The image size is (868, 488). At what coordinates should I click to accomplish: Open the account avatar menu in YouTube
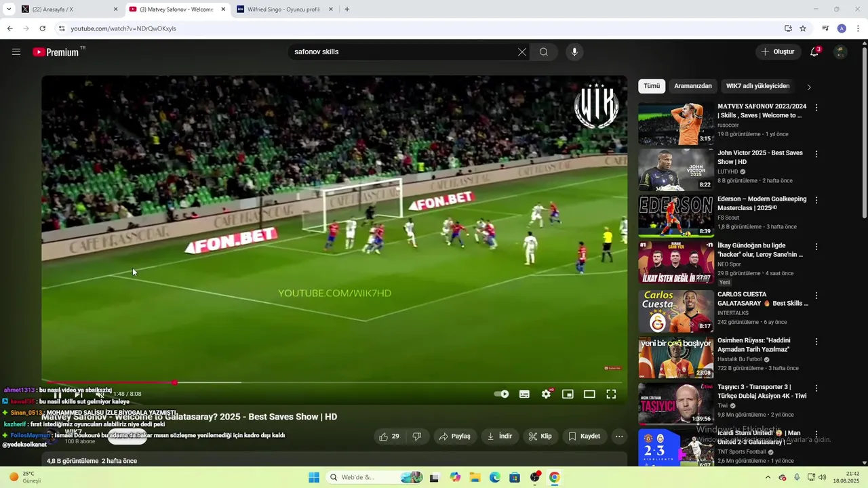[841, 52]
